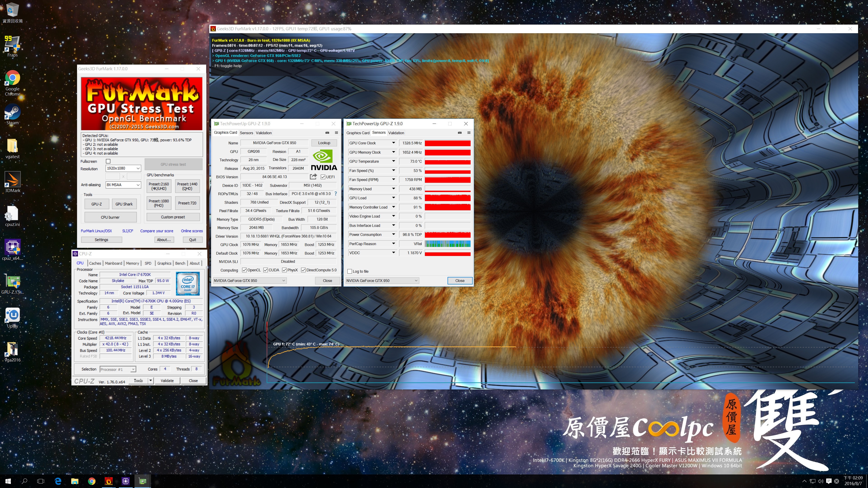Open Task View on the taskbar
The image size is (868, 488).
coord(41,481)
